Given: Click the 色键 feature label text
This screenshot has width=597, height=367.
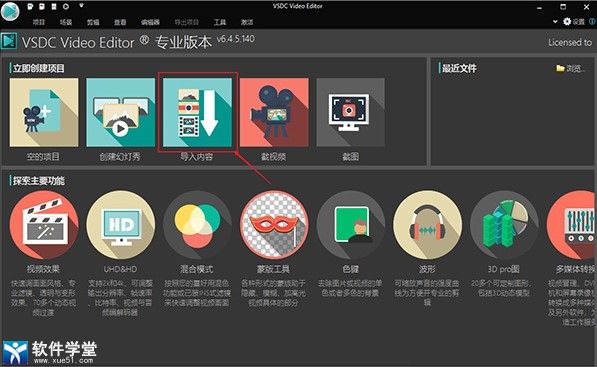Looking at the screenshot, I should click(351, 269).
